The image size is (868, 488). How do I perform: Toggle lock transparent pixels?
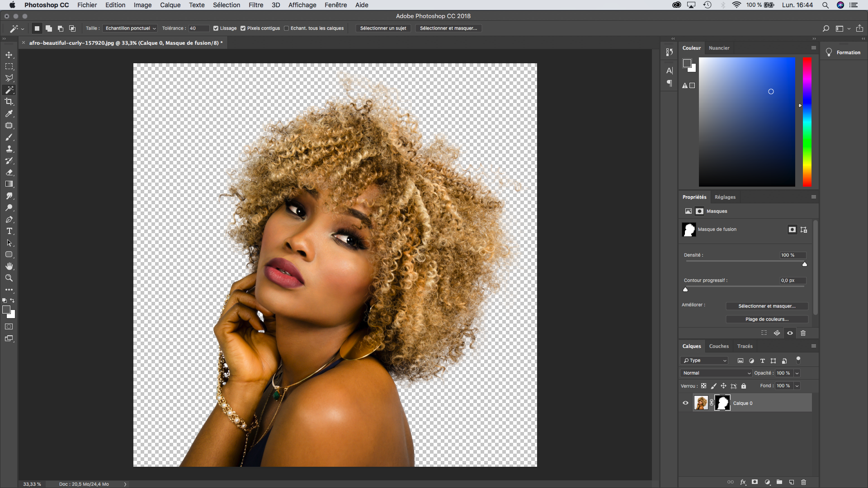pos(703,386)
